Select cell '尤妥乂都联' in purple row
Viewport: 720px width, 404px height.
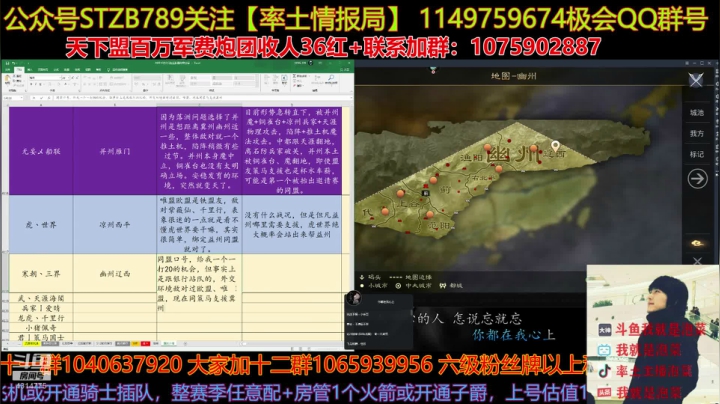coord(41,151)
